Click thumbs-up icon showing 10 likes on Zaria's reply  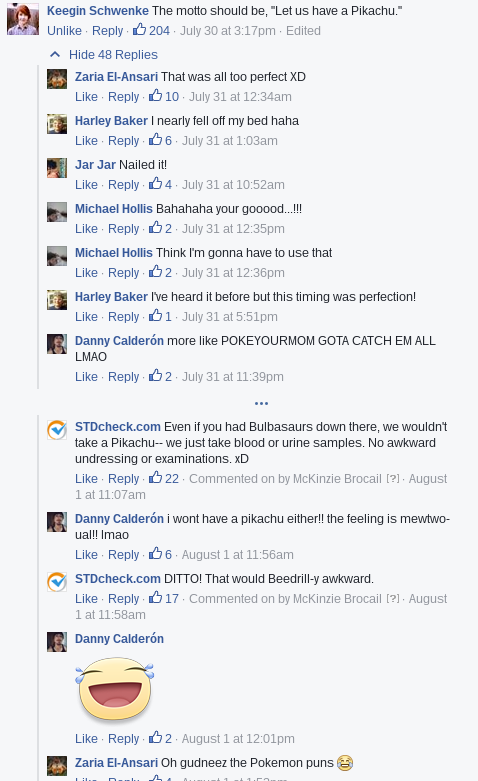click(156, 96)
